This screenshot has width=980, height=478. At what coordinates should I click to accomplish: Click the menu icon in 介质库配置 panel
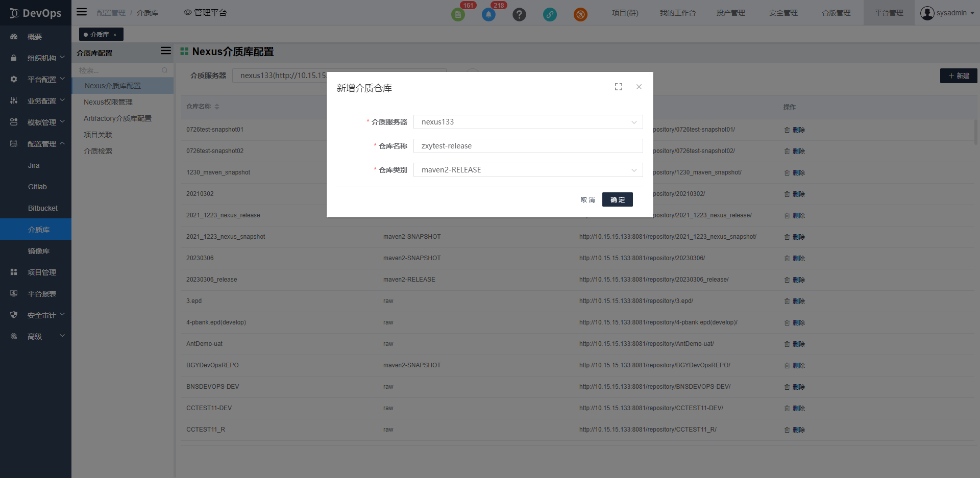pyautogui.click(x=165, y=51)
